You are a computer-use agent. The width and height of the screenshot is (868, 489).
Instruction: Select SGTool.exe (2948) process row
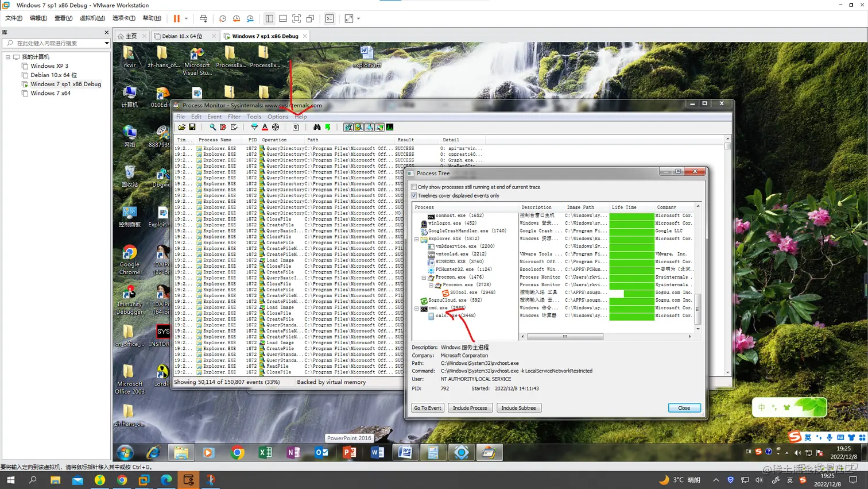(x=468, y=292)
